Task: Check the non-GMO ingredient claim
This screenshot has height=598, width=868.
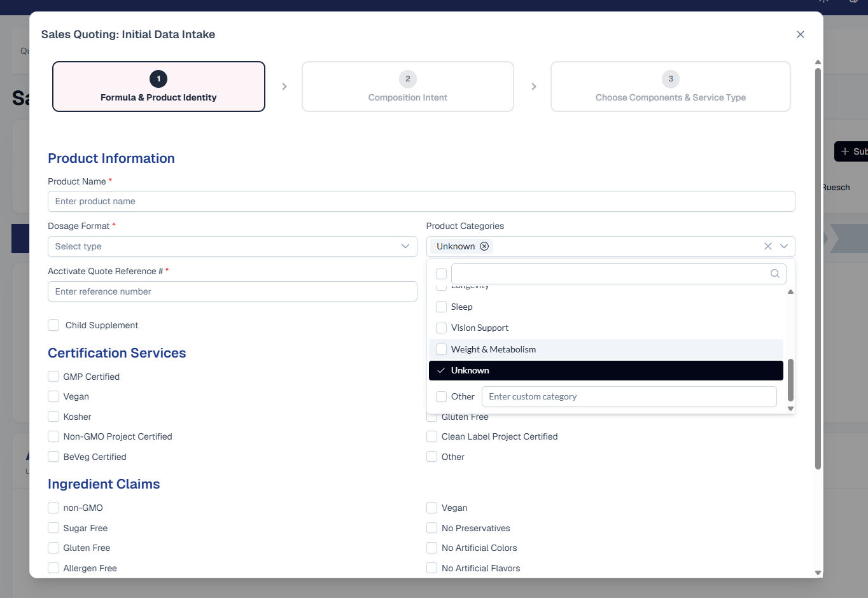Action: click(x=53, y=508)
